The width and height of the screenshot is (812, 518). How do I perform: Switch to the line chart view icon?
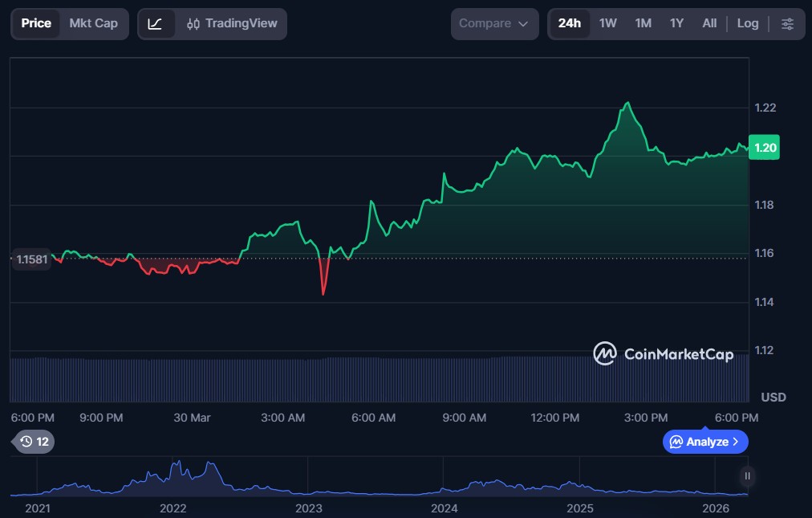click(156, 24)
